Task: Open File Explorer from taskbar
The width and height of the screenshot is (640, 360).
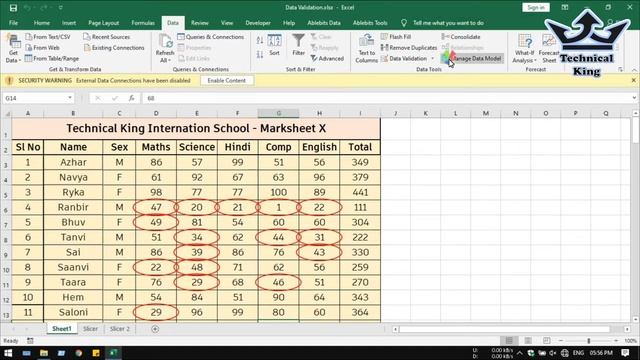Action: click(x=44, y=353)
